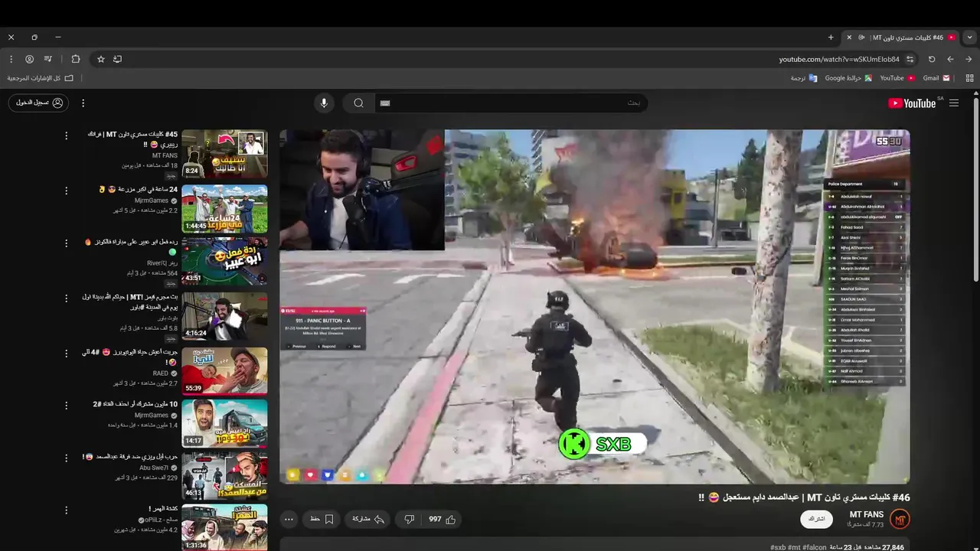This screenshot has height=551, width=980.
Task: Click the sign-in button with the account icon
Action: click(x=38, y=103)
